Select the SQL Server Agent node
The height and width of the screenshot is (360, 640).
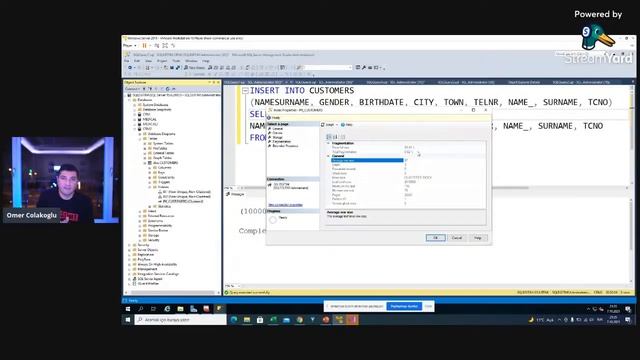point(150,279)
